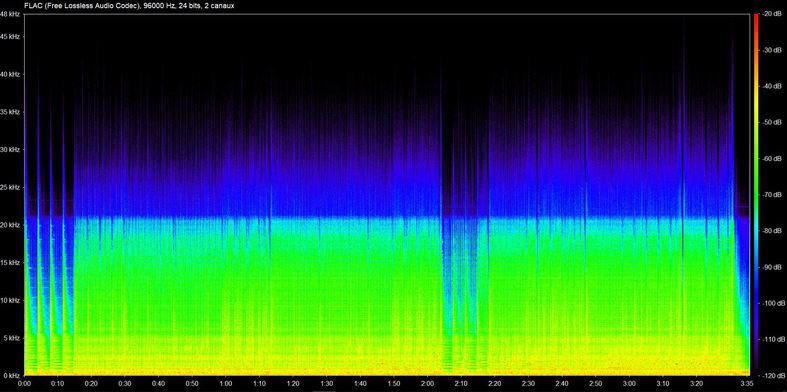Click the 0:20 time axis label
The width and height of the screenshot is (787, 392).
click(x=91, y=383)
